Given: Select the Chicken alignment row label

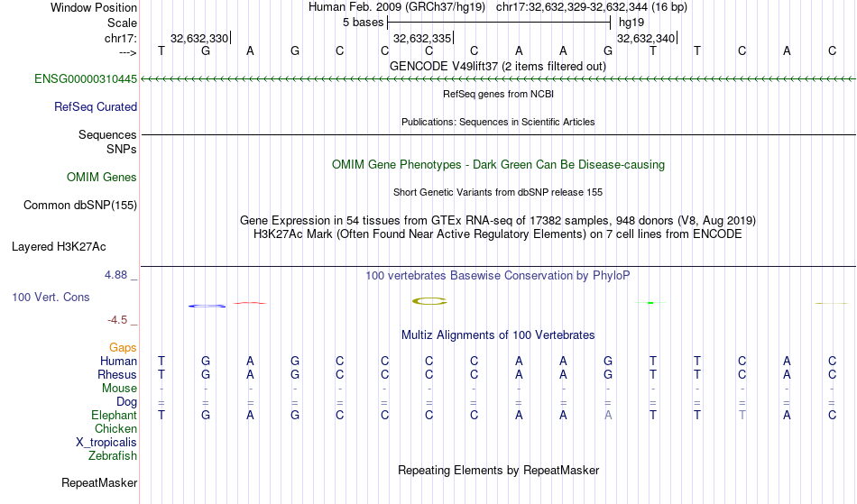Looking at the screenshot, I should click(115, 429).
